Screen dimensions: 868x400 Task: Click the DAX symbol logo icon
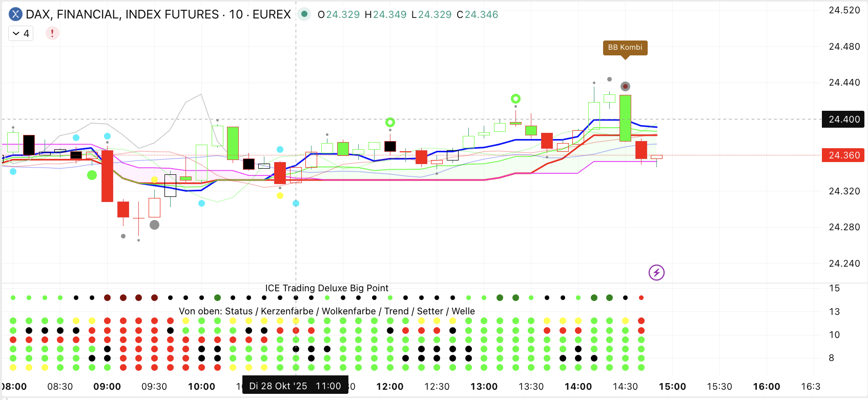(16, 14)
